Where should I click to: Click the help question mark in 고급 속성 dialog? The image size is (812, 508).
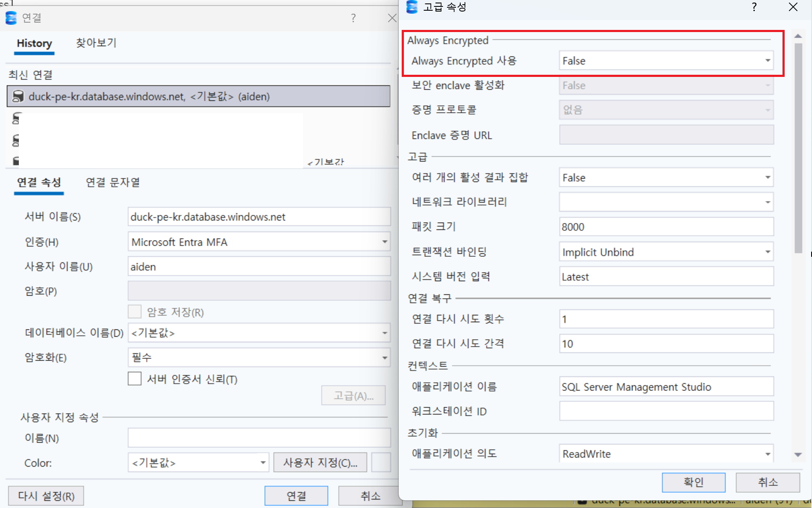(x=754, y=7)
